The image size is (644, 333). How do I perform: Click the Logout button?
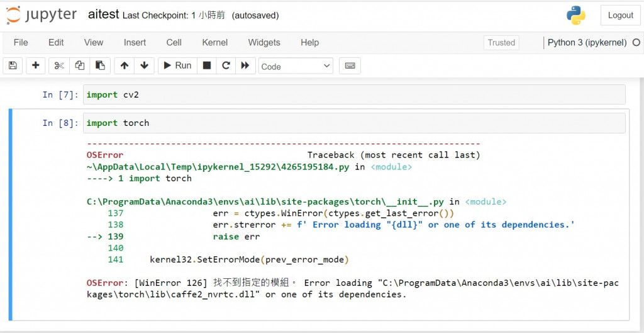[x=621, y=16]
